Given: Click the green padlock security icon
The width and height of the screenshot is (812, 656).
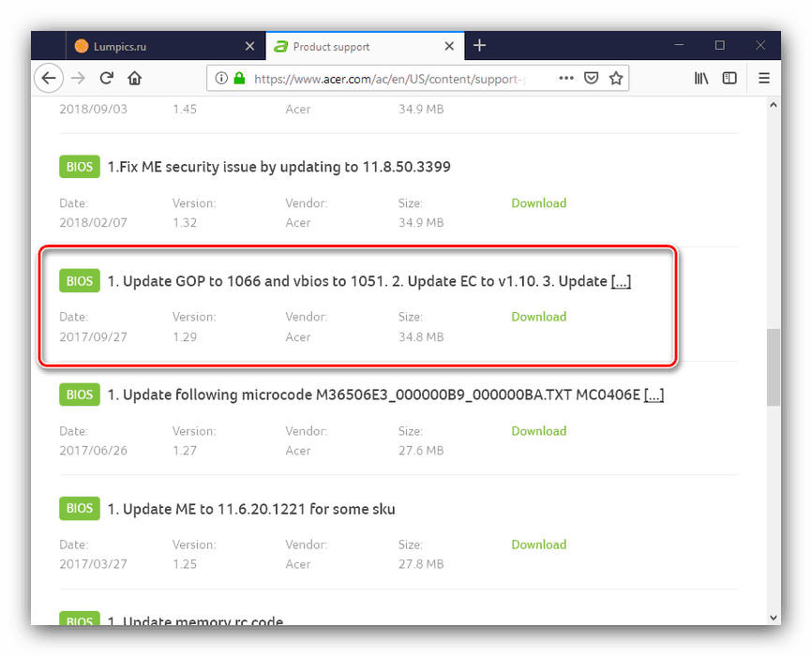Looking at the screenshot, I should coord(239,78).
